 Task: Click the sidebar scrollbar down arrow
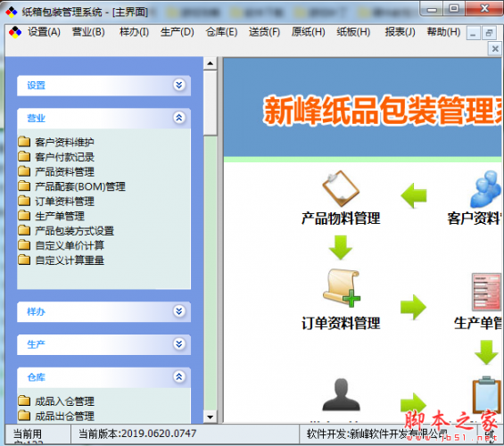pos(211,417)
